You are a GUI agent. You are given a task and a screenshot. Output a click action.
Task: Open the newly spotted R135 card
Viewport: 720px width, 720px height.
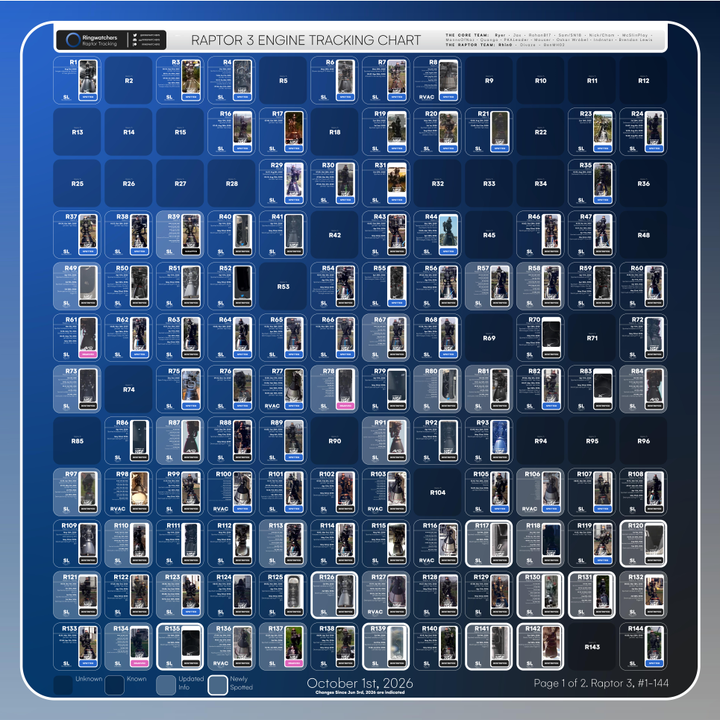(x=180, y=646)
